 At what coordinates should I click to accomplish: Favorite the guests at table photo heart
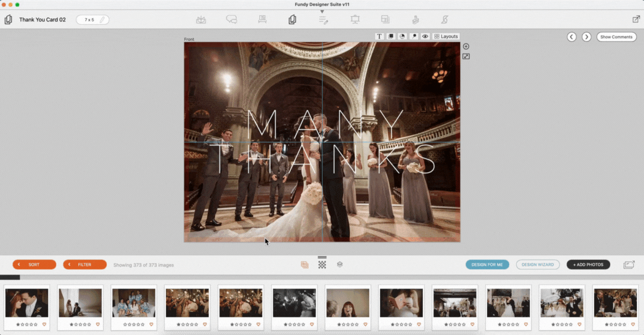[x=632, y=325]
